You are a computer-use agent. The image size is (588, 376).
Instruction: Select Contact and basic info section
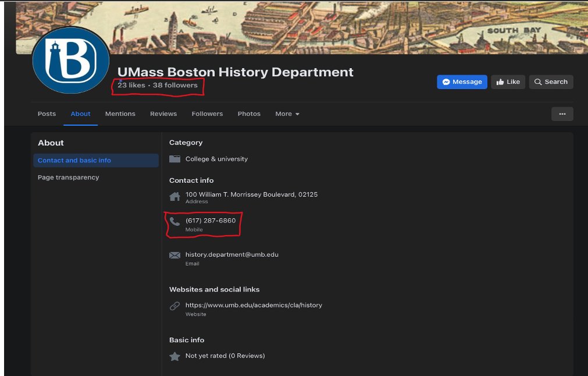point(96,160)
